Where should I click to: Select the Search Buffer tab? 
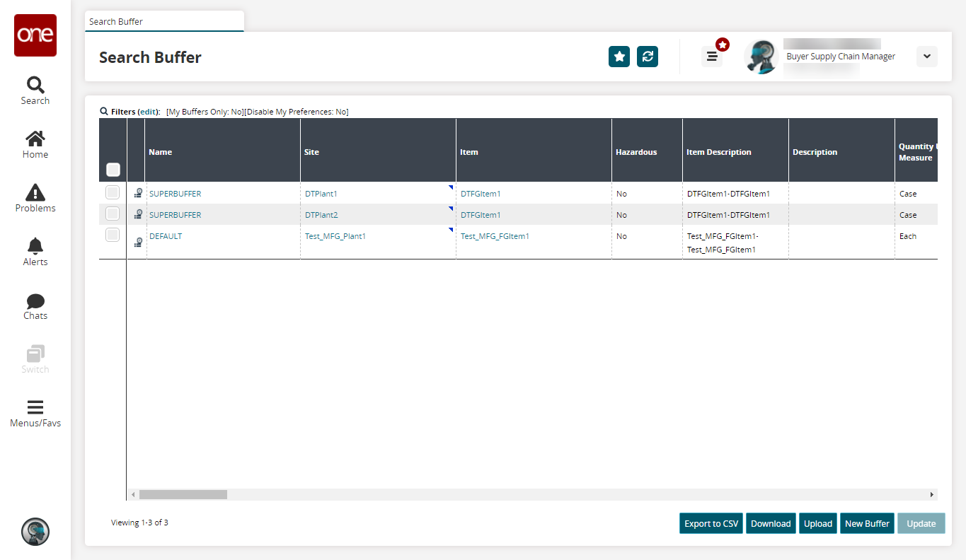coord(164,22)
